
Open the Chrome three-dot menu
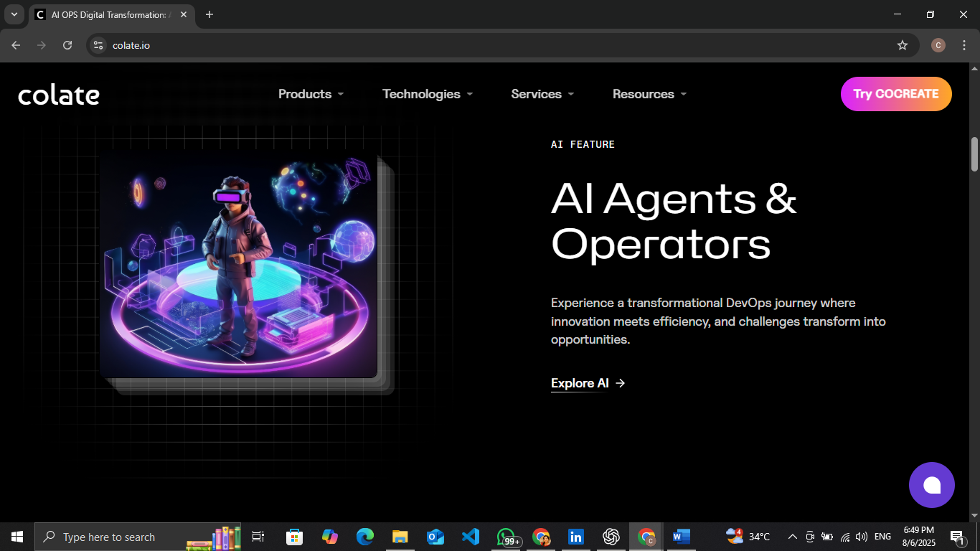pos(963,45)
